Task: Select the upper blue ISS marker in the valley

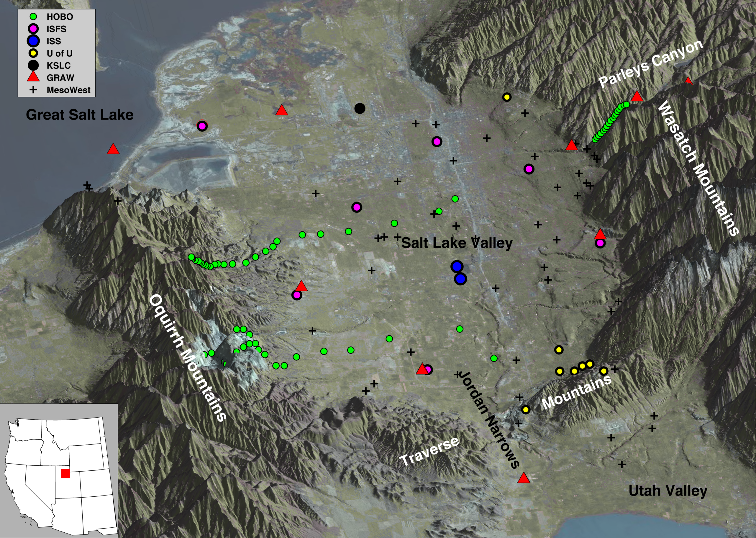Action: point(457,266)
